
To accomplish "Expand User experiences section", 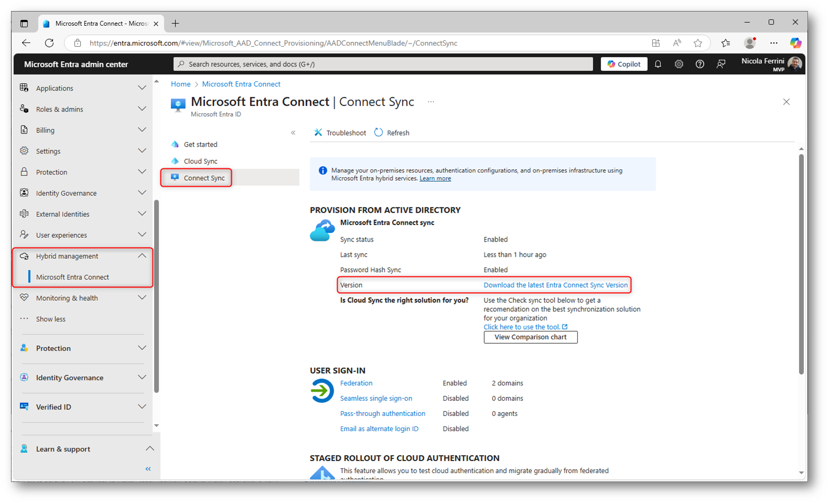I will (x=83, y=235).
